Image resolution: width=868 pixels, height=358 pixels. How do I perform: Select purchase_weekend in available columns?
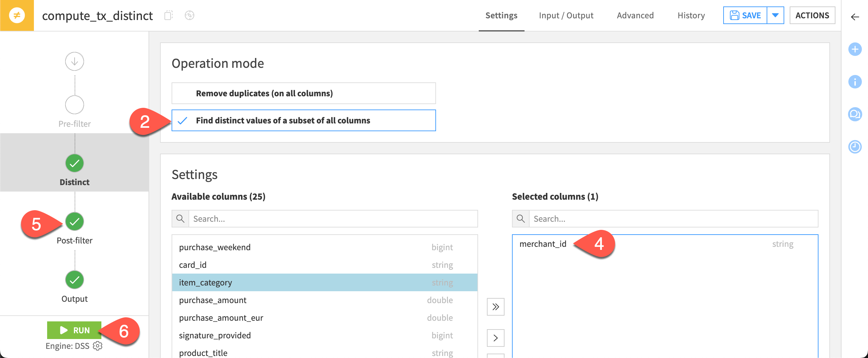click(x=325, y=247)
